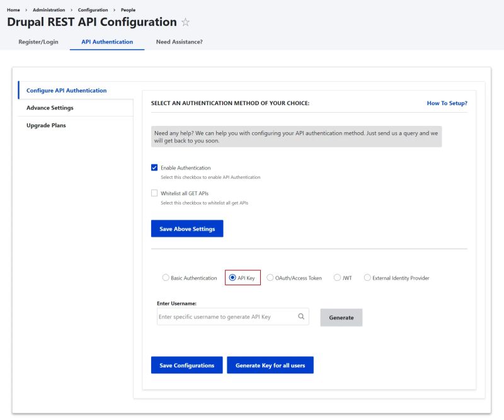Viewport: 504px width, 420px height.
Task: Click the search magnifier icon in username field
Action: pos(301,317)
